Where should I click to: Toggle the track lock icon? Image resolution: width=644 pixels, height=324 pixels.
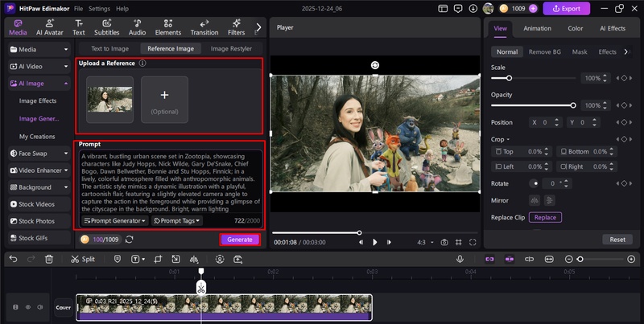coord(15,307)
